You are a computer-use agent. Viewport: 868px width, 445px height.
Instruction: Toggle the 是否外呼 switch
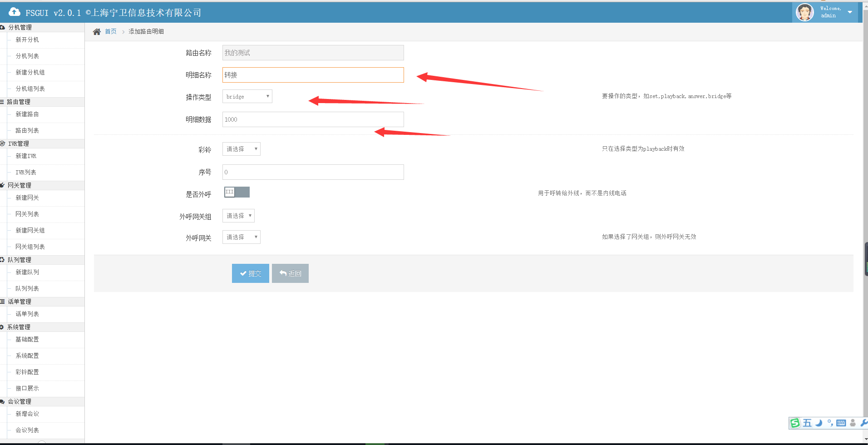[x=237, y=192]
